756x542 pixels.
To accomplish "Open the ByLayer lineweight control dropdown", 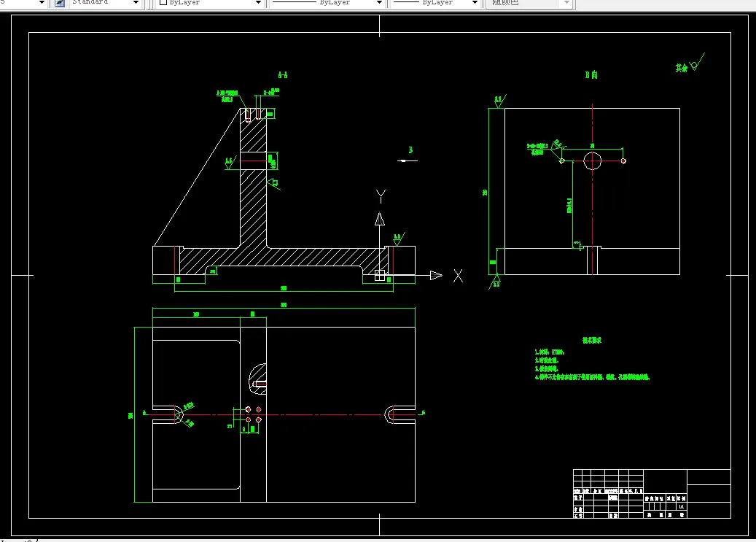I will point(475,3).
